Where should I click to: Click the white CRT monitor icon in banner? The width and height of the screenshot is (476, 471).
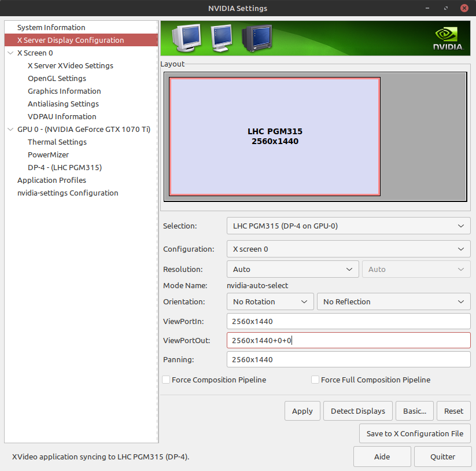tap(186, 38)
